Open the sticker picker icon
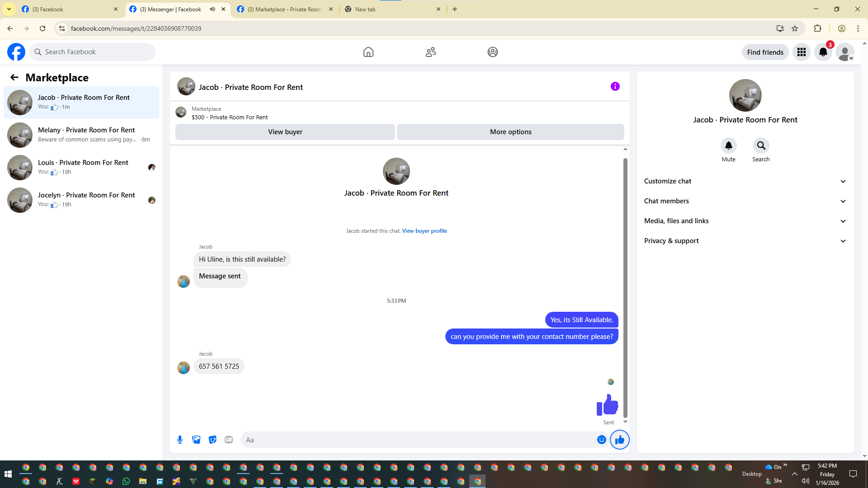The width and height of the screenshot is (868, 488). pyautogui.click(x=212, y=440)
